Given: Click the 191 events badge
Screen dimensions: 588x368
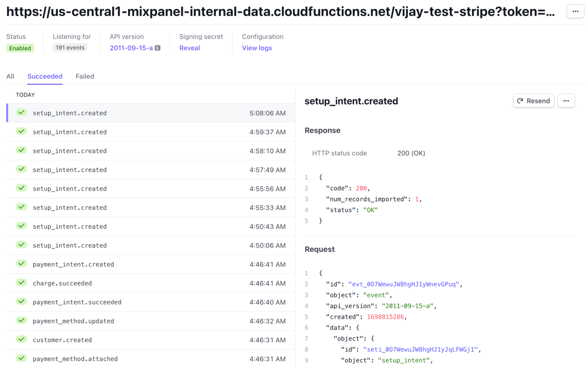Looking at the screenshot, I should pyautogui.click(x=70, y=48).
